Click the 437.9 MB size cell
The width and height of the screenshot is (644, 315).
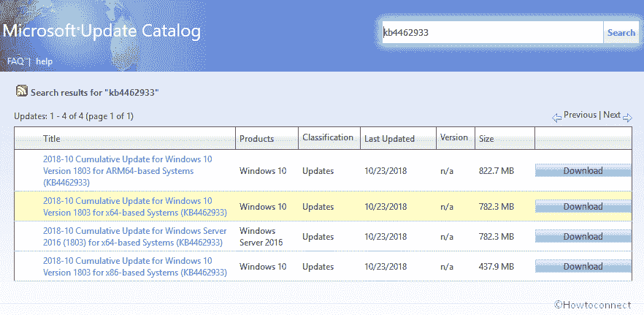[497, 267]
